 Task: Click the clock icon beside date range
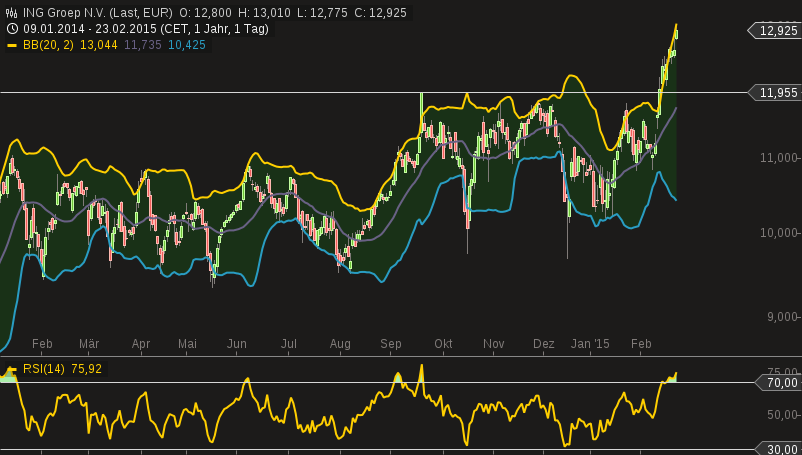pyautogui.click(x=10, y=29)
